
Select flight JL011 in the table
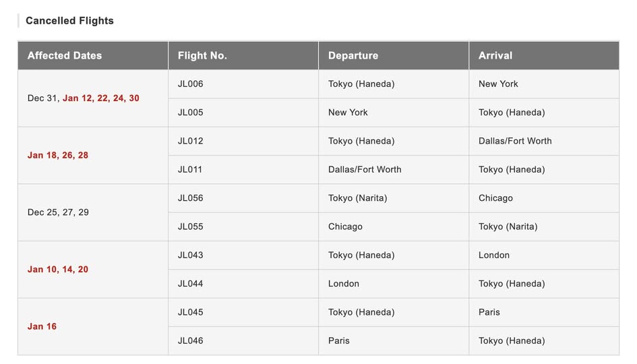tap(190, 170)
